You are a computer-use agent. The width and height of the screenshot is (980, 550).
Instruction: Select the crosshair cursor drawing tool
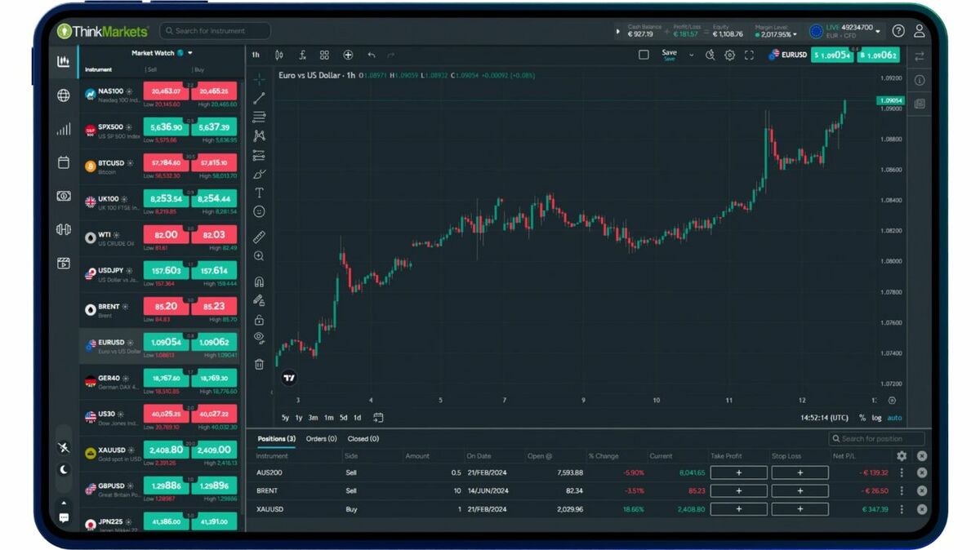259,79
